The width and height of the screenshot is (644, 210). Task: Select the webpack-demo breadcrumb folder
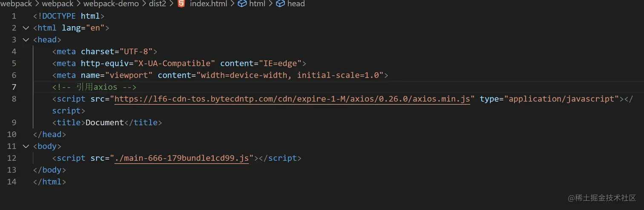[111, 4]
